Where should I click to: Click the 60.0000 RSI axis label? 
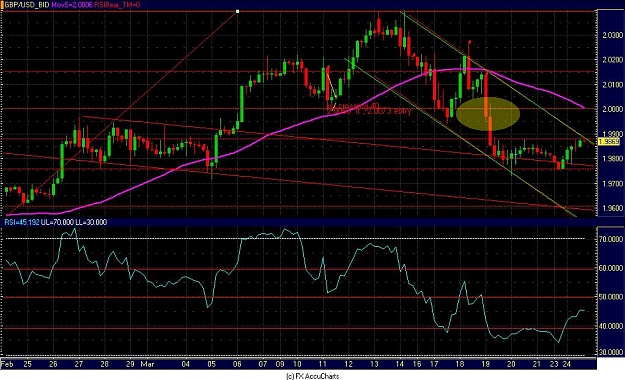(x=611, y=268)
